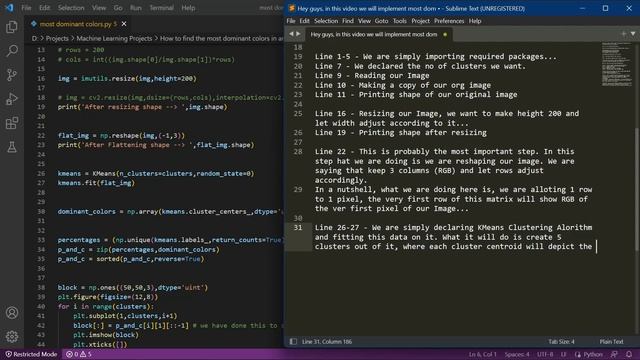Open the tab list dropdown arrow in Sublime
640x360 pixels.
[x=633, y=34]
